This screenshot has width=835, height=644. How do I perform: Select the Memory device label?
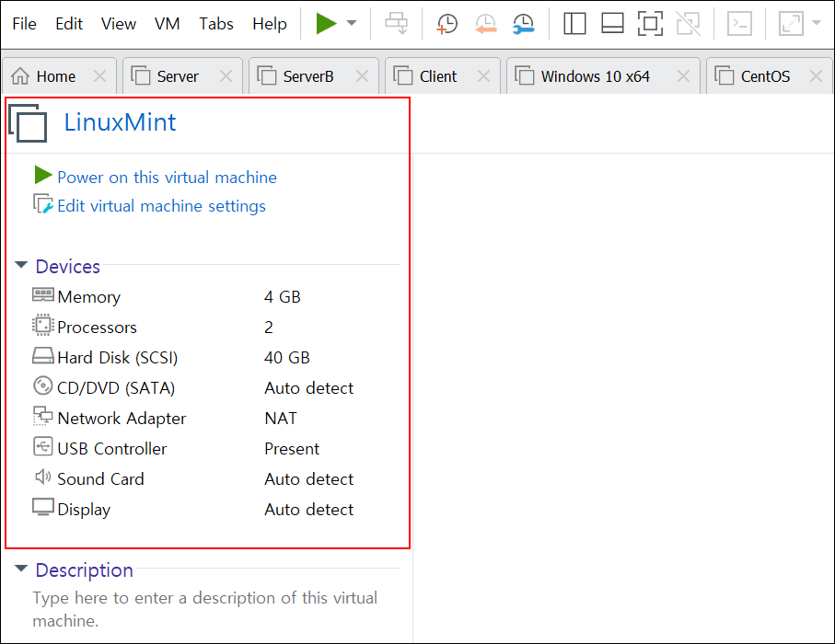tap(89, 297)
